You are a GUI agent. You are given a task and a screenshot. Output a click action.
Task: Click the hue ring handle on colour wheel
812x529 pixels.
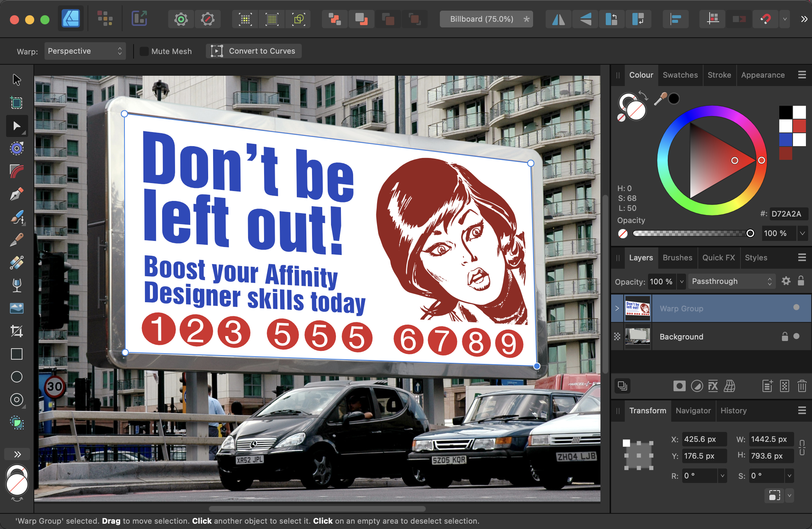coord(761,160)
